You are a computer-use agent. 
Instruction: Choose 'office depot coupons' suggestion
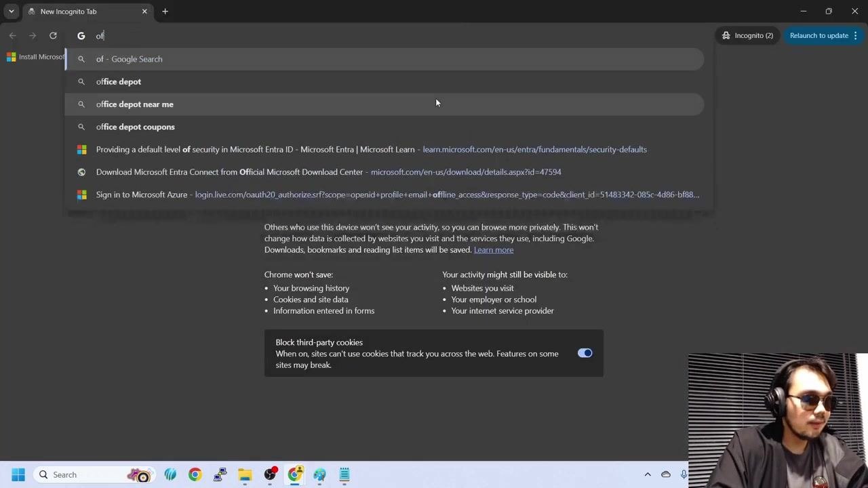click(x=384, y=127)
